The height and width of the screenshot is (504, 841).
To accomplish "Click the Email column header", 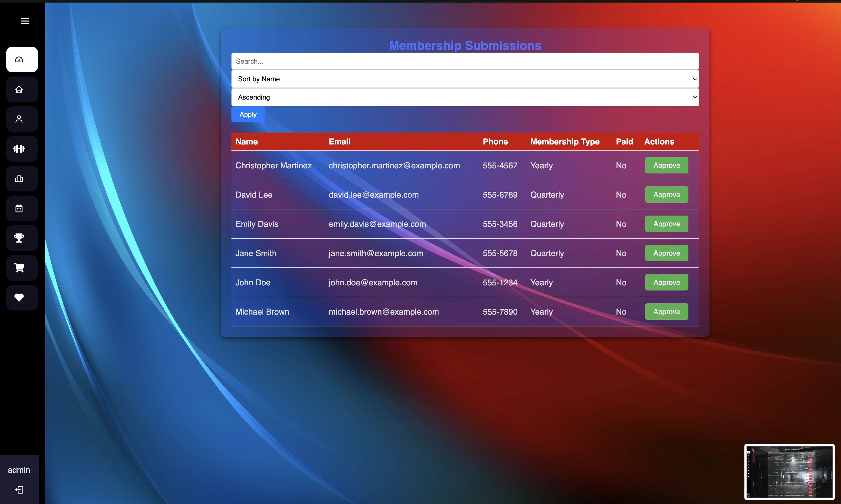I will pos(339,142).
